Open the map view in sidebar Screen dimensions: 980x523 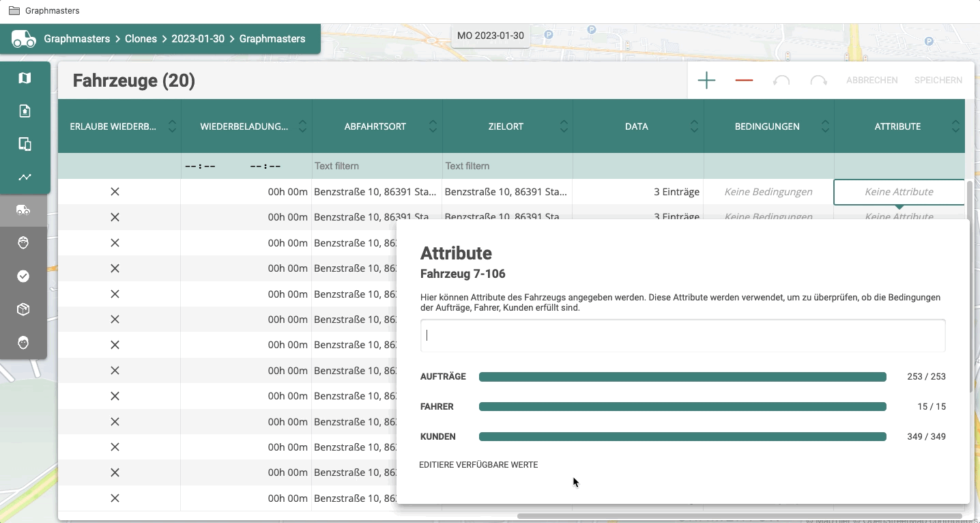25,78
